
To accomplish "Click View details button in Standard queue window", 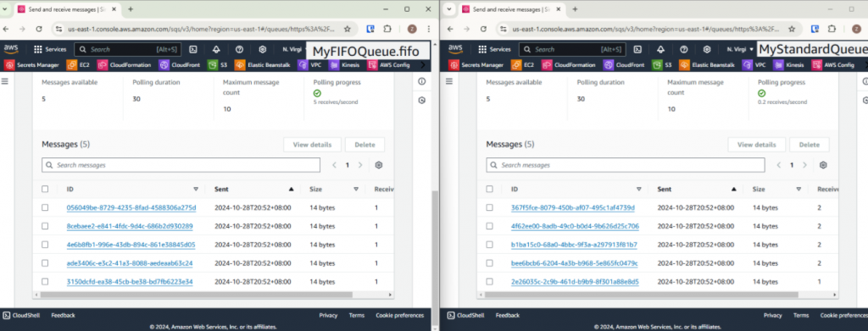I will click(x=757, y=145).
